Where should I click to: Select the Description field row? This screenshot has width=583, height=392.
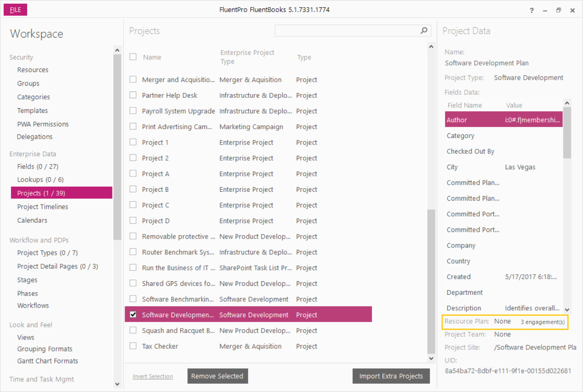click(504, 308)
